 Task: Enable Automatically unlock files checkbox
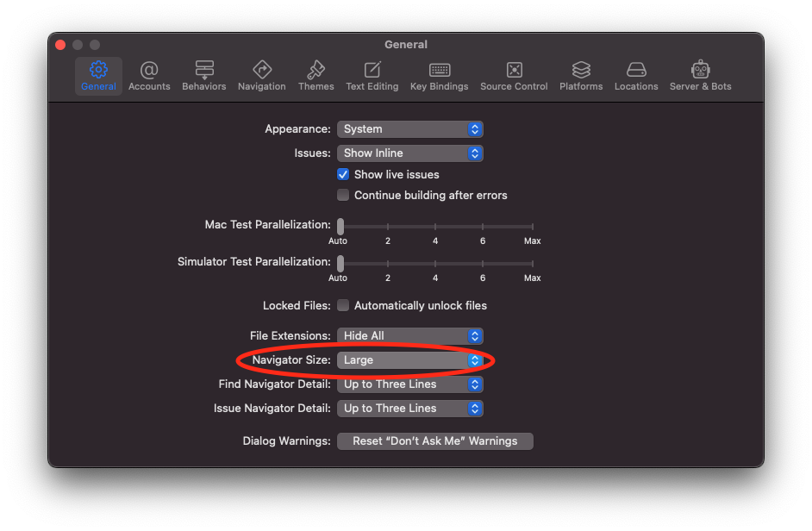(343, 306)
